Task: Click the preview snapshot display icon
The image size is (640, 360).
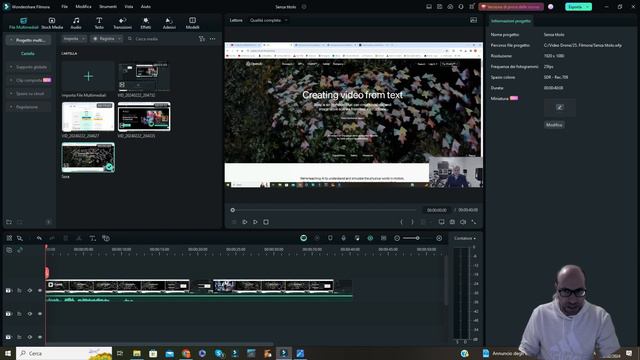Action: [x=473, y=20]
